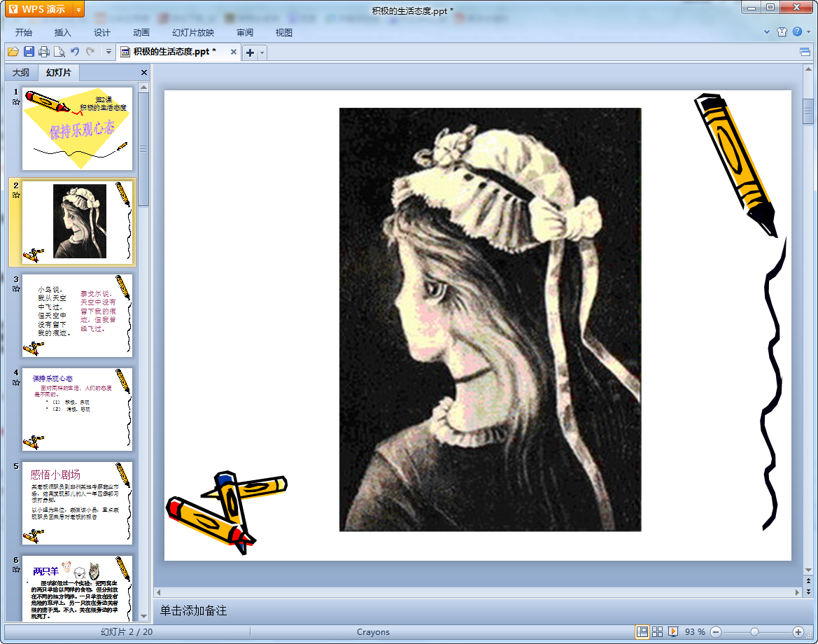Click the zoom slider handle
The width and height of the screenshot is (818, 644).
click(x=754, y=632)
